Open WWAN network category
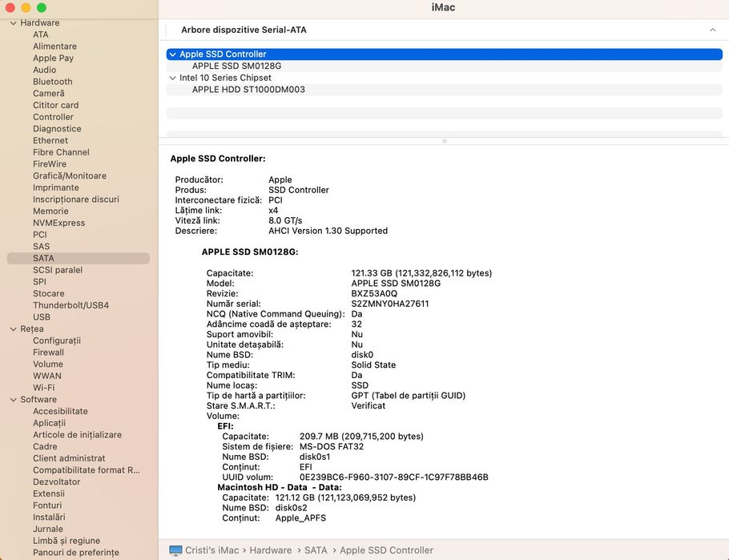Image resolution: width=729 pixels, height=560 pixels. click(47, 376)
